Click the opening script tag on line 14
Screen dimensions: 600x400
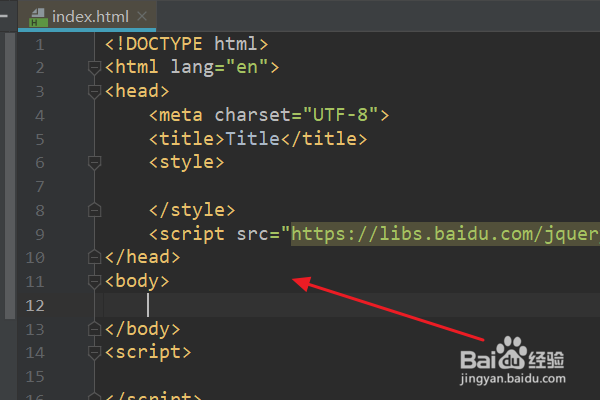tap(148, 352)
